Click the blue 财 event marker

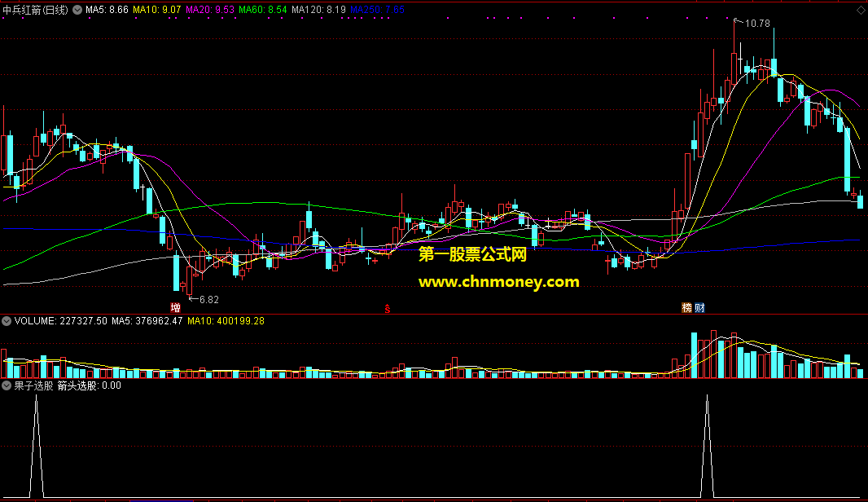[x=699, y=307]
